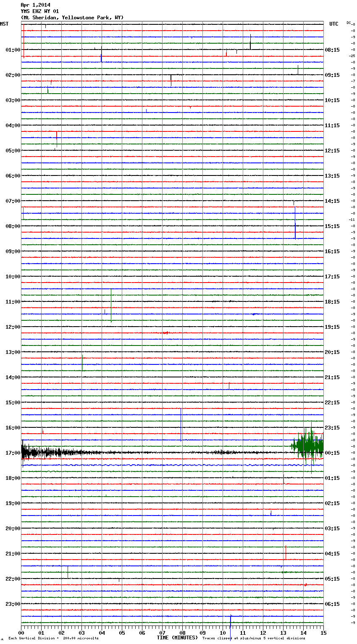Click the 03:15 UTC time label
Screen dimensions: 357x644
coord(332,529)
